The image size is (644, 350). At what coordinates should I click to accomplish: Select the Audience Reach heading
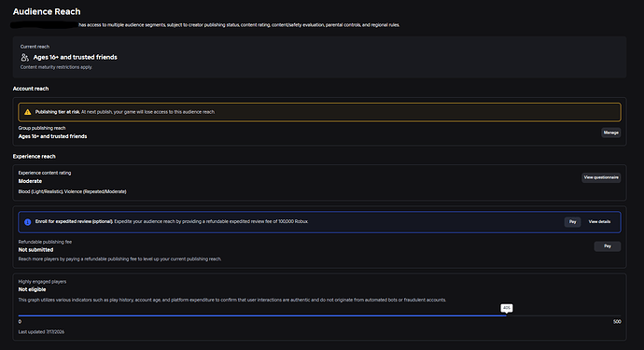click(x=47, y=12)
